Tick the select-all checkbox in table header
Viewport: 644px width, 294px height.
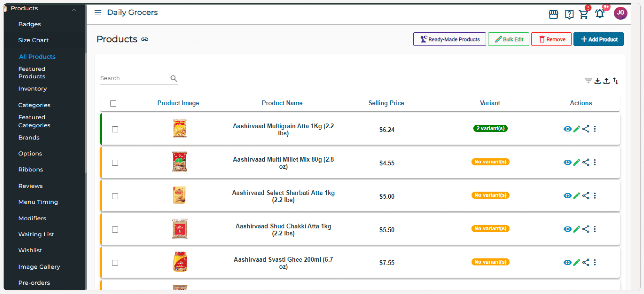(113, 103)
